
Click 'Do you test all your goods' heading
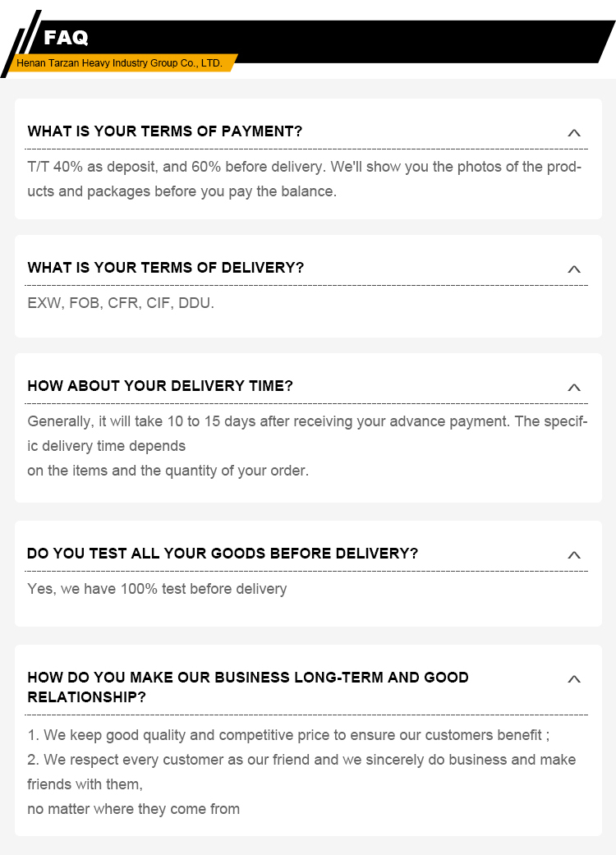[223, 554]
